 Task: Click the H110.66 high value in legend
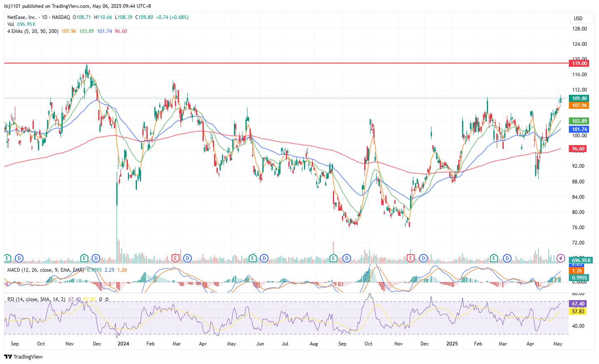click(x=103, y=17)
